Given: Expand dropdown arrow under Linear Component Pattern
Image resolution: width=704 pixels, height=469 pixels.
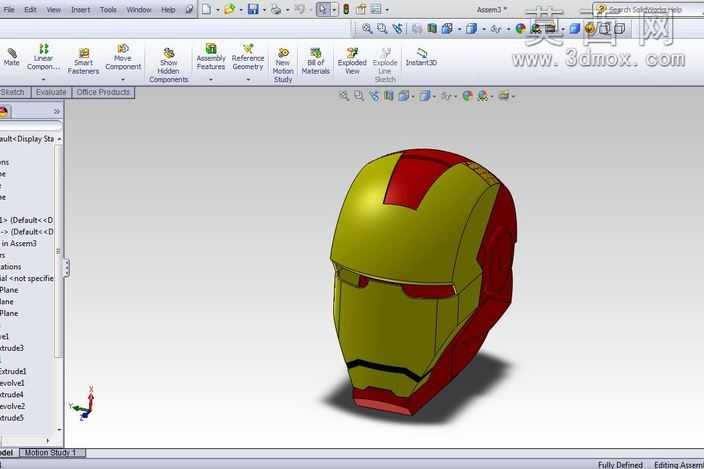Looking at the screenshot, I should click(44, 79).
